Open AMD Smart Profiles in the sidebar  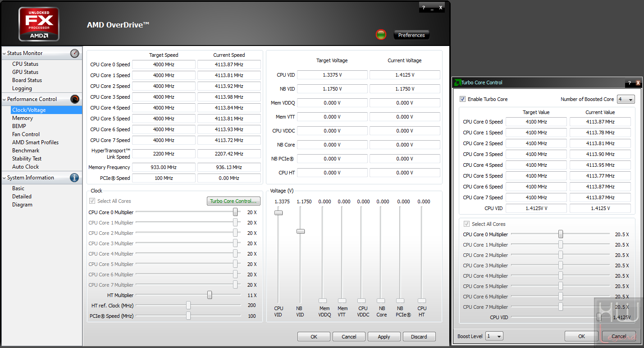(x=35, y=142)
